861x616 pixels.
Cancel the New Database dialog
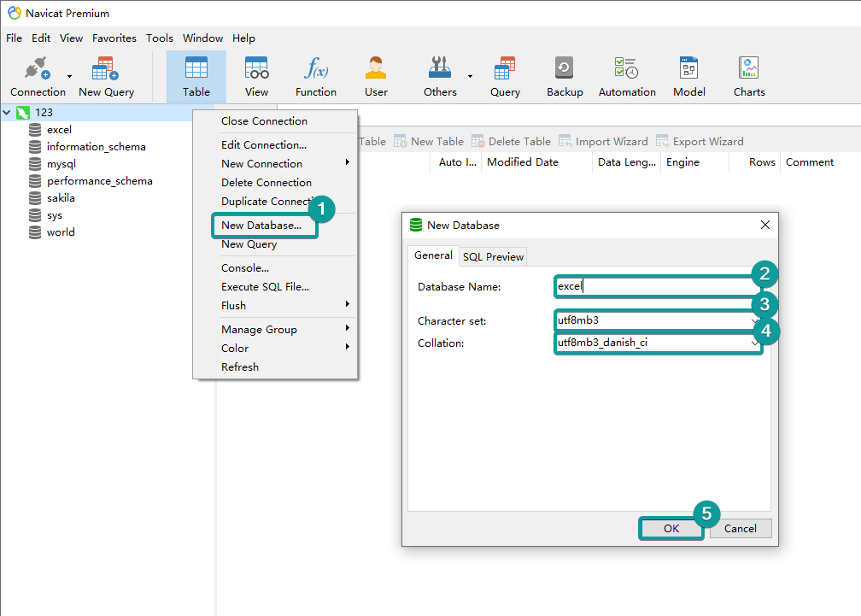pyautogui.click(x=740, y=528)
